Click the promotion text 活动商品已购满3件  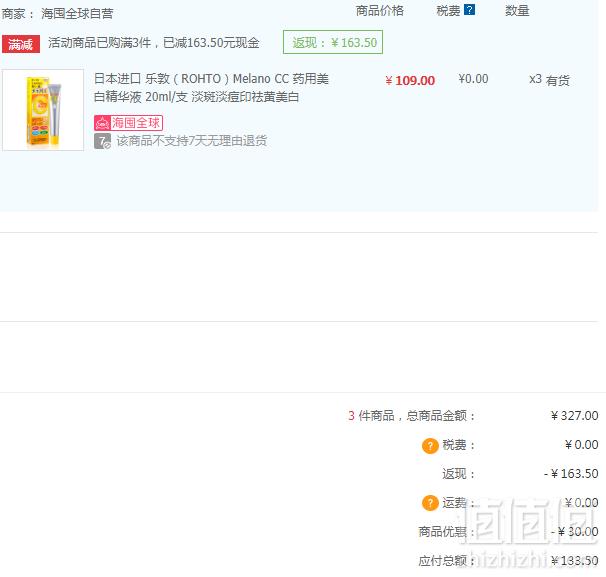[x=100, y=43]
